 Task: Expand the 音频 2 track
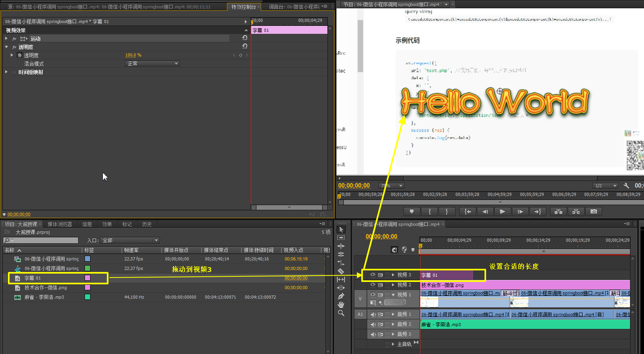click(393, 324)
